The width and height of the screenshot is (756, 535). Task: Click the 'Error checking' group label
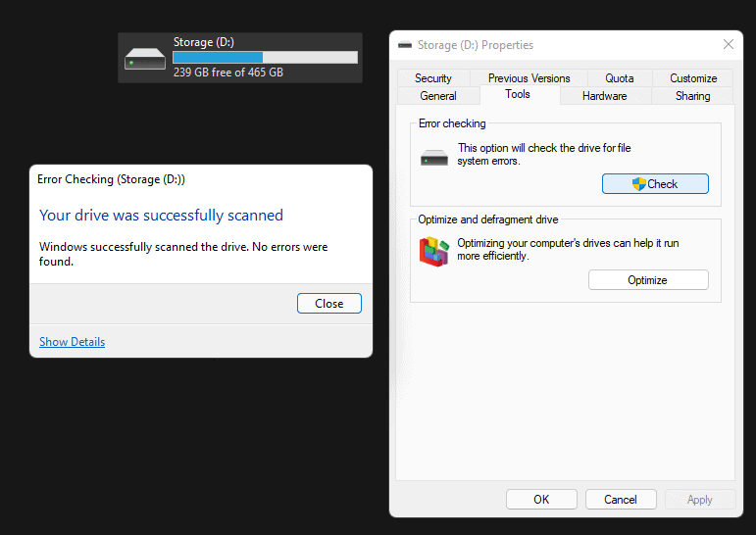[x=452, y=123]
